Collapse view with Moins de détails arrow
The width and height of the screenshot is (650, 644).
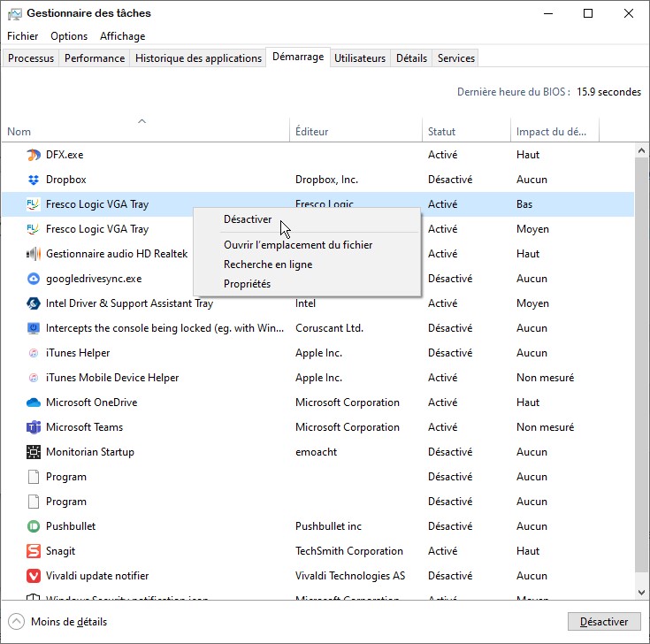point(17,621)
